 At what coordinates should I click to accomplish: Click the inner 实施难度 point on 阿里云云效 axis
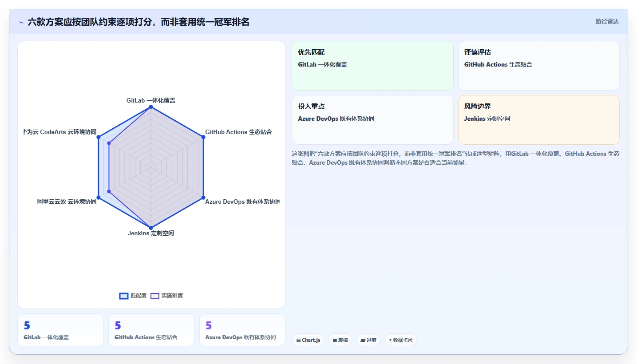[x=109, y=191]
